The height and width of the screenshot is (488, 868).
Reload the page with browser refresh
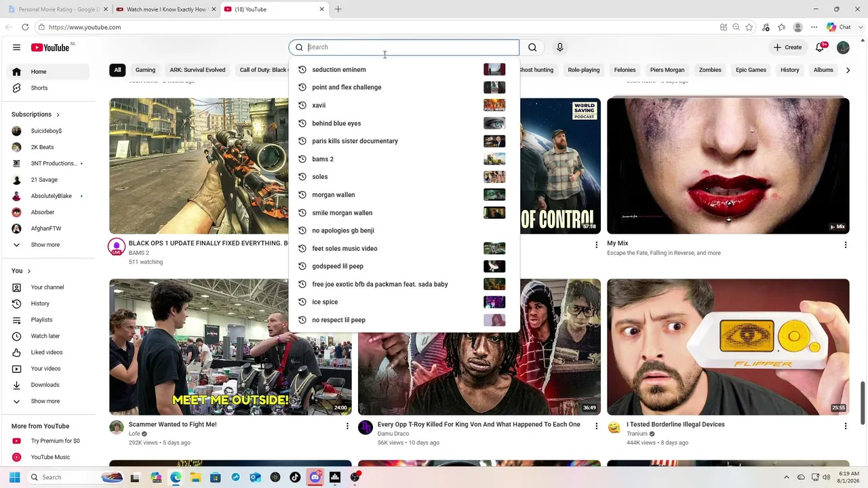25,27
